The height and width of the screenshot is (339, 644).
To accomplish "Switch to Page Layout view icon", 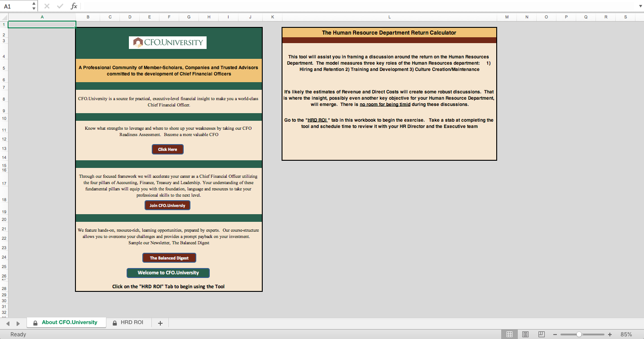I will pos(525,335).
